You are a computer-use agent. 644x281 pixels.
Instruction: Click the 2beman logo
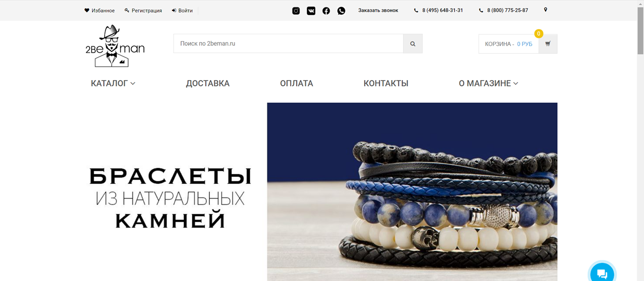[115, 46]
